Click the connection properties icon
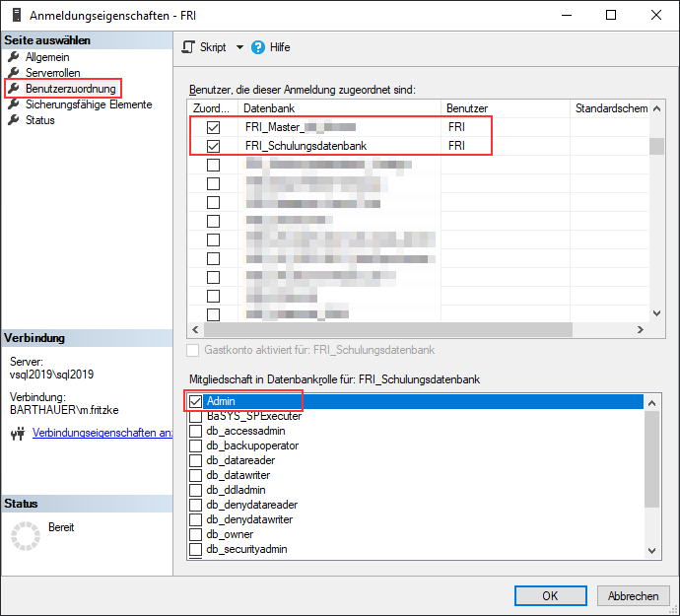Viewport: 680px width, 616px height. coord(17,433)
